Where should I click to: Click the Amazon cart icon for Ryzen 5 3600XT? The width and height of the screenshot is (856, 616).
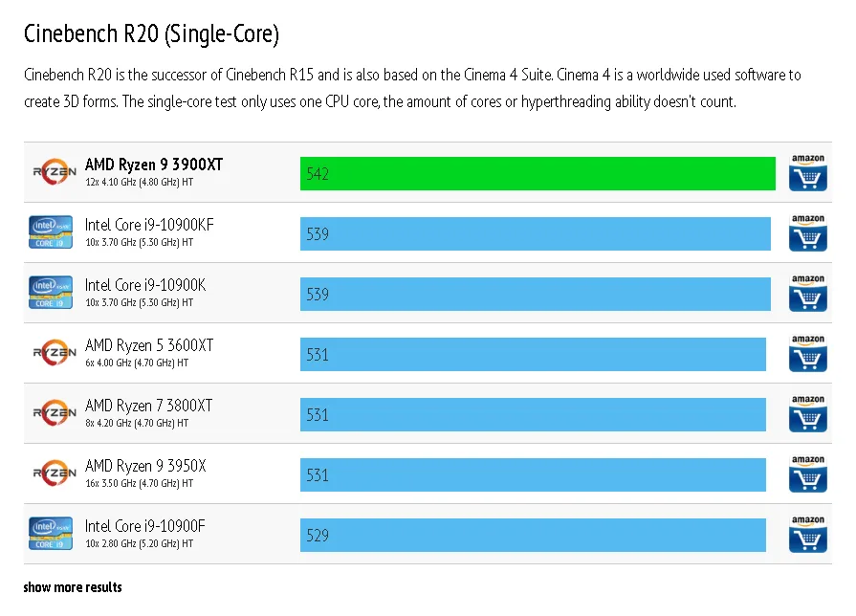point(807,354)
